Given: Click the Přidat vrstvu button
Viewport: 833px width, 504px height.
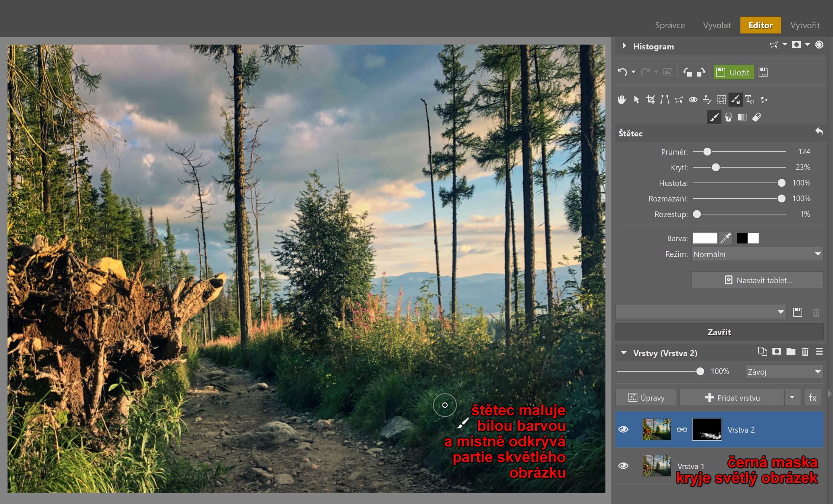Looking at the screenshot, I should coord(732,398).
